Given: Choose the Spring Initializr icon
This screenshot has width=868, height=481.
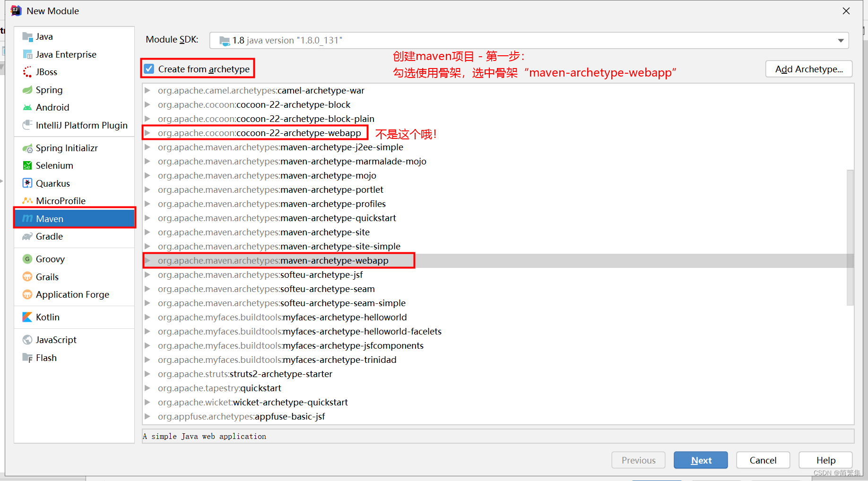Looking at the screenshot, I should click(27, 148).
